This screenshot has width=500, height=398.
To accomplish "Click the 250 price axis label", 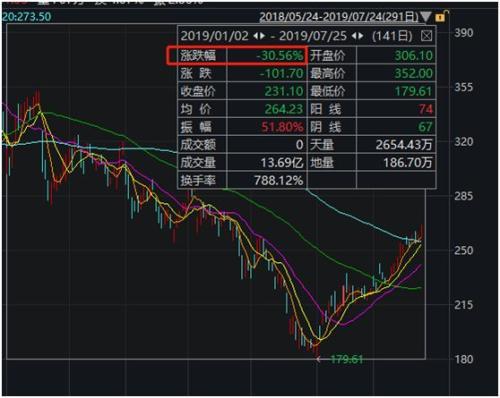I will 463,250.
